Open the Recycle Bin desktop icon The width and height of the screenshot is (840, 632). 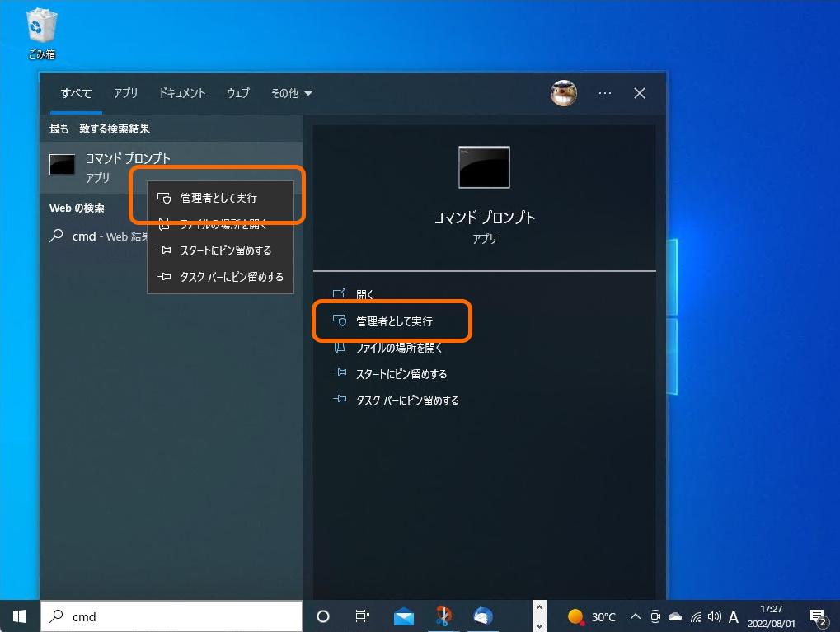click(41, 33)
